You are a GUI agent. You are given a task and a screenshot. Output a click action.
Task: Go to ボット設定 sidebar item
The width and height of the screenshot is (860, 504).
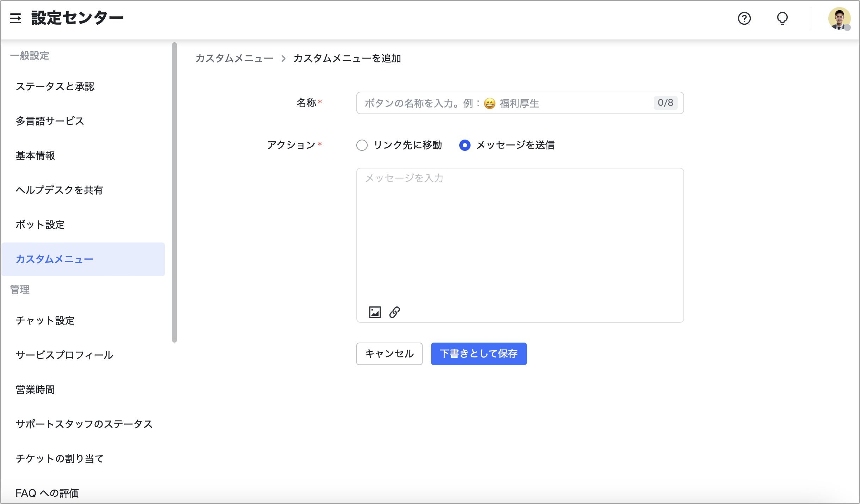[x=40, y=225]
